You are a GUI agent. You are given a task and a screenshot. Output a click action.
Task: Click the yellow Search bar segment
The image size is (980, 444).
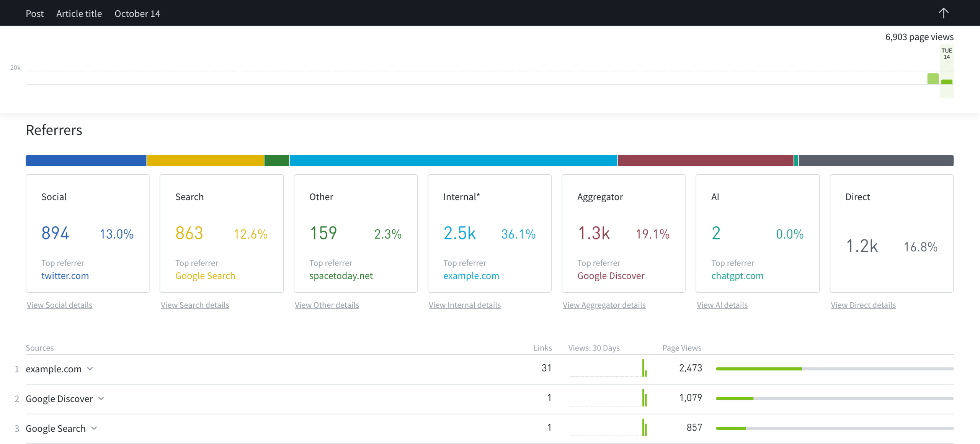[205, 161]
